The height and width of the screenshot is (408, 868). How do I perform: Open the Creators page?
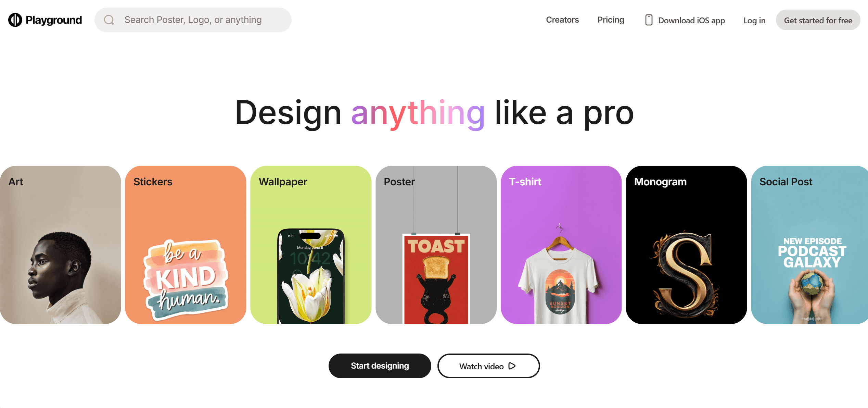coord(562,20)
